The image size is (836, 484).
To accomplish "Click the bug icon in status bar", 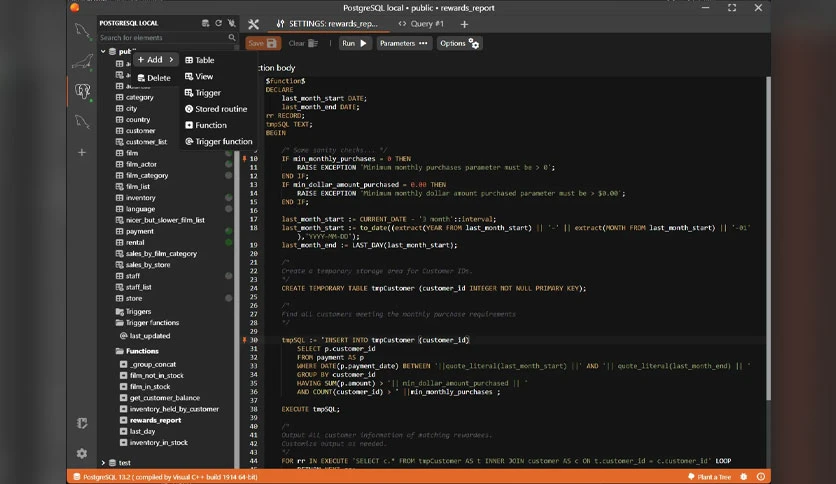I will point(744,477).
